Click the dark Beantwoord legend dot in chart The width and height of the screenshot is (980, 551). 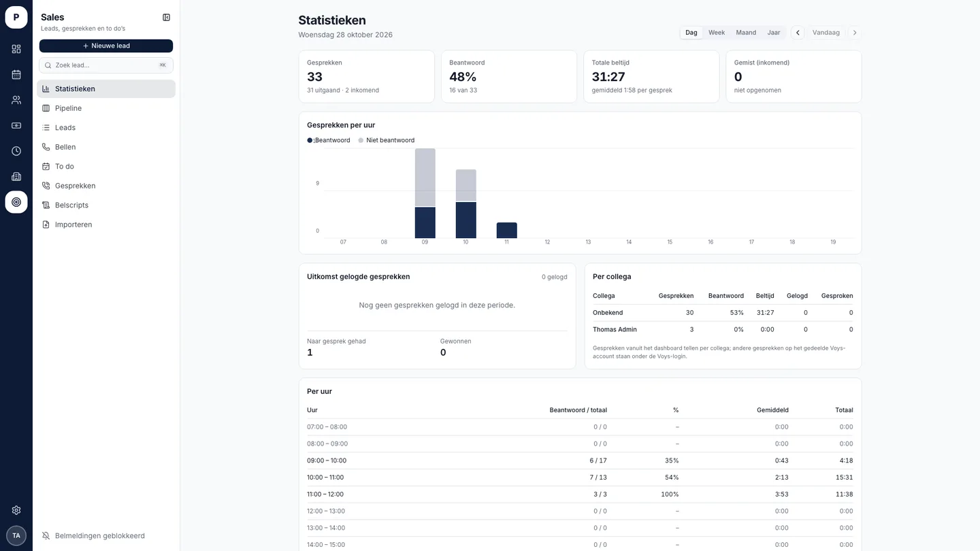tap(310, 140)
